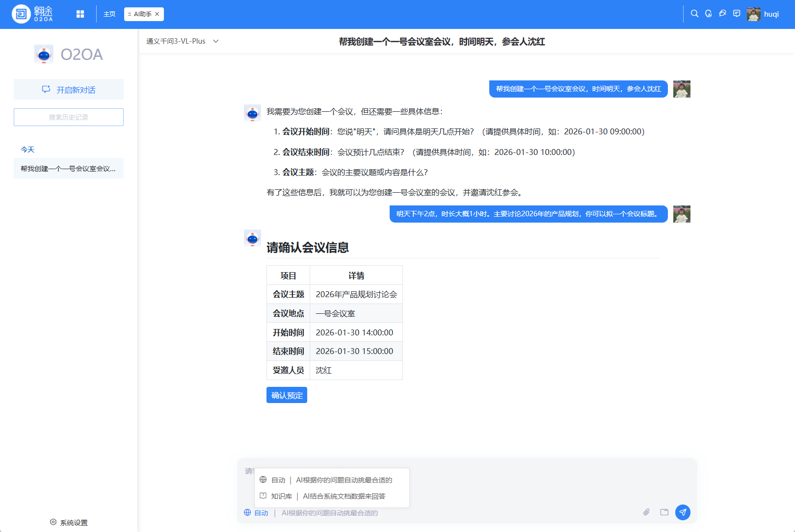Screen dimensions: 795x532
Task: Click the 确认预定 button
Action: click(x=287, y=395)
